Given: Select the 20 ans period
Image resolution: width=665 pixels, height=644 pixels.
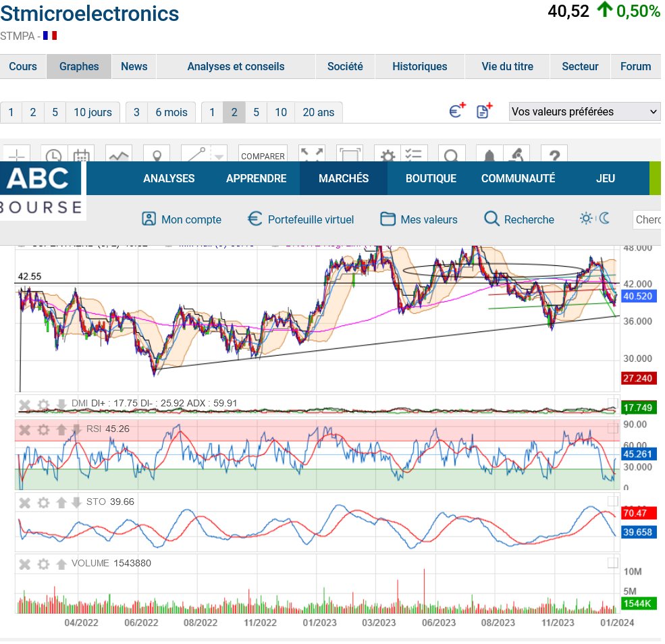Looking at the screenshot, I should click(319, 112).
